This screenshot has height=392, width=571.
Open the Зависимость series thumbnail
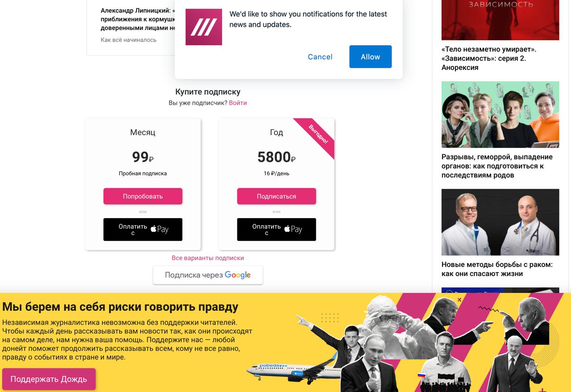[500, 20]
